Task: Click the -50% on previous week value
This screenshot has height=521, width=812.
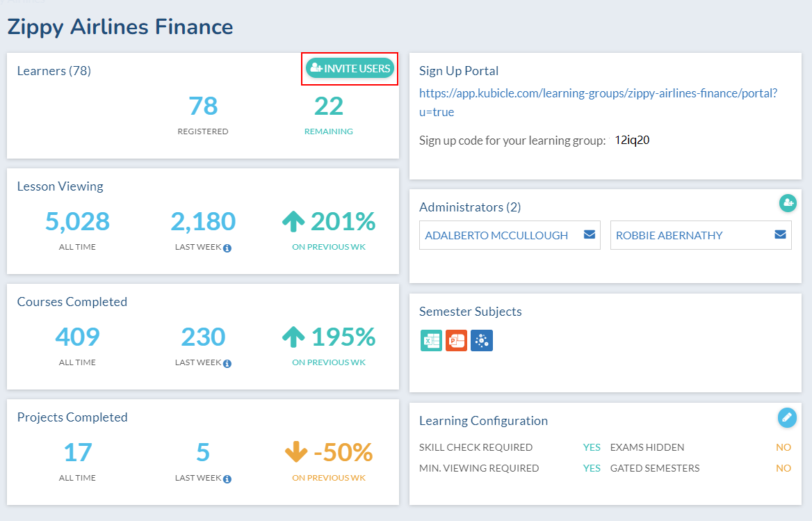Action: click(x=343, y=453)
